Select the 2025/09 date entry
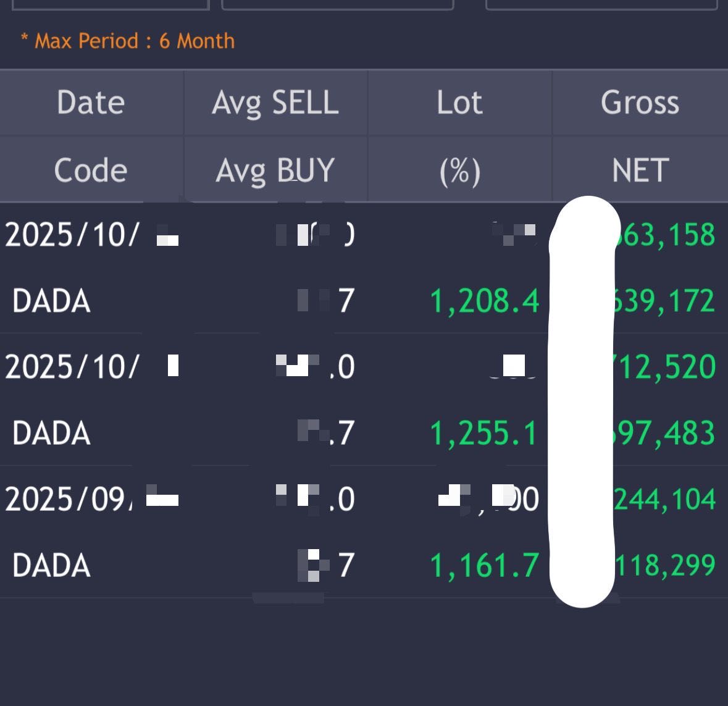 [68, 498]
